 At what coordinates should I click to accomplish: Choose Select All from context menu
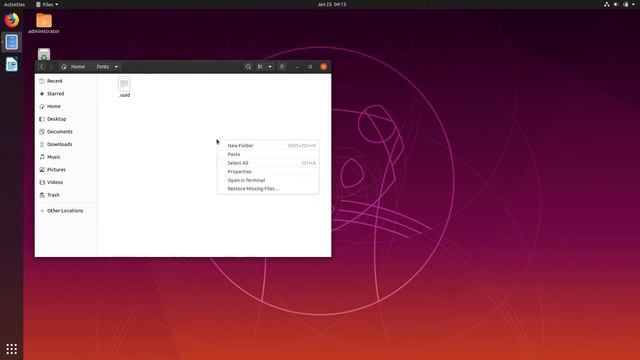coord(268,163)
